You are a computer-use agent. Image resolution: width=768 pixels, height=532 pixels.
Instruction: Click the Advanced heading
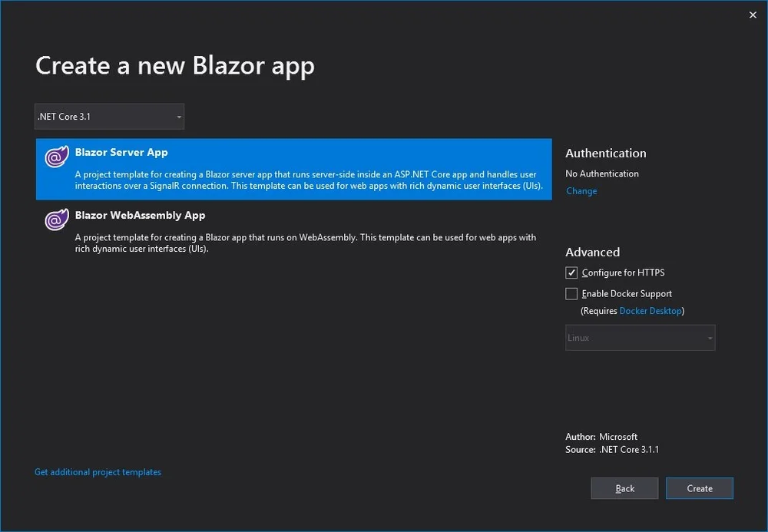[593, 252]
